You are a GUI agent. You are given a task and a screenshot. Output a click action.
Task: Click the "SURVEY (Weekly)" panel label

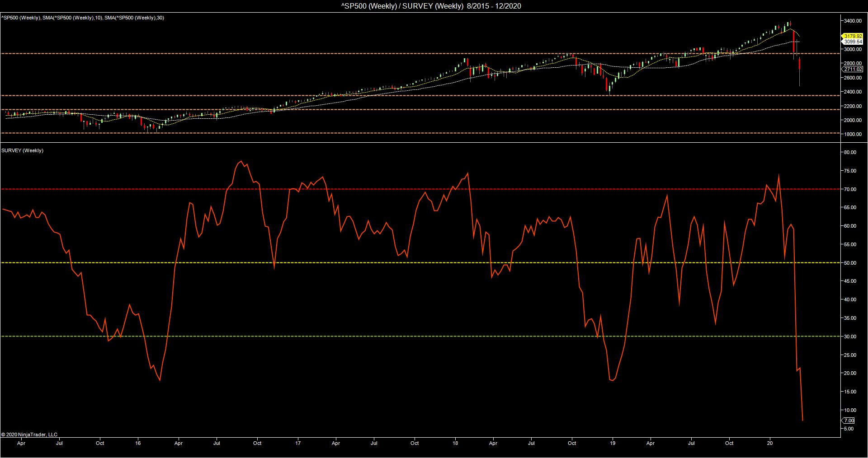tap(23, 150)
